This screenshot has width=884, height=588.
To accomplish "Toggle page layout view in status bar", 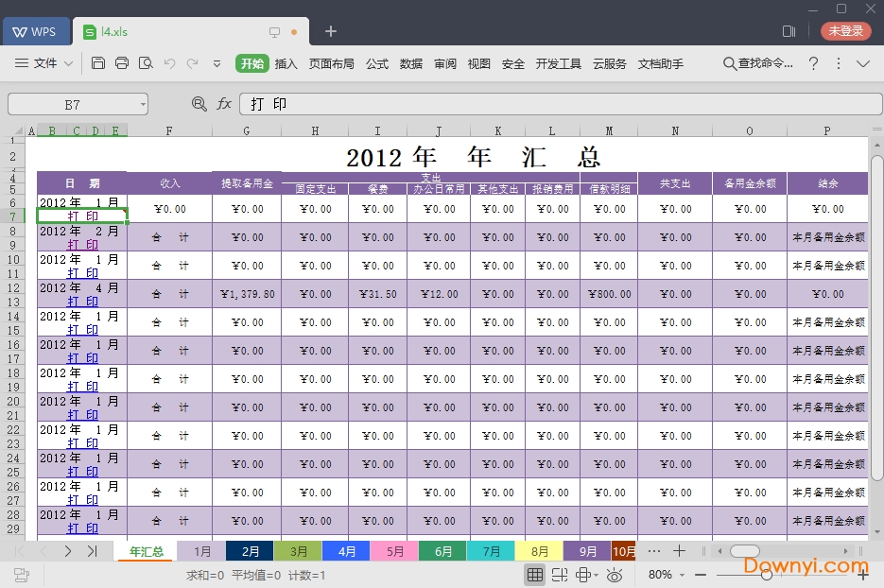I will coord(559,575).
